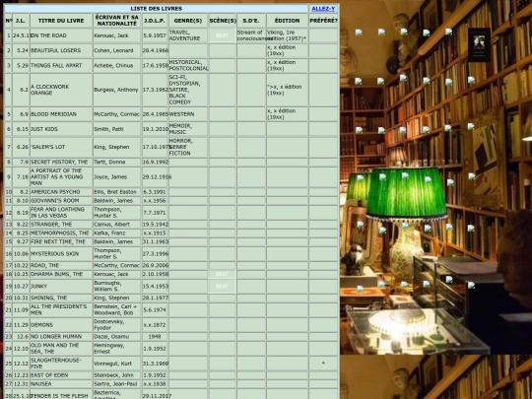Image resolution: width=532 pixels, height=399 pixels.
Task: Select the 'GENRE(S)' column header
Action: 188,21
